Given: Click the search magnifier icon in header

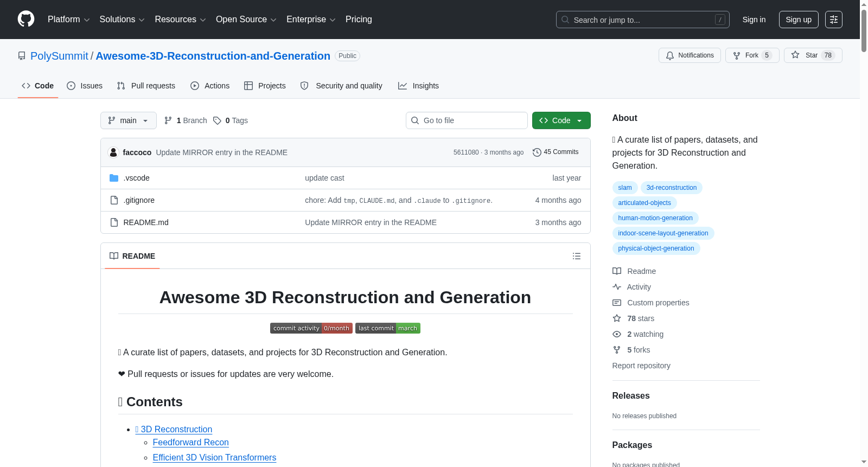Looking at the screenshot, I should tap(565, 20).
